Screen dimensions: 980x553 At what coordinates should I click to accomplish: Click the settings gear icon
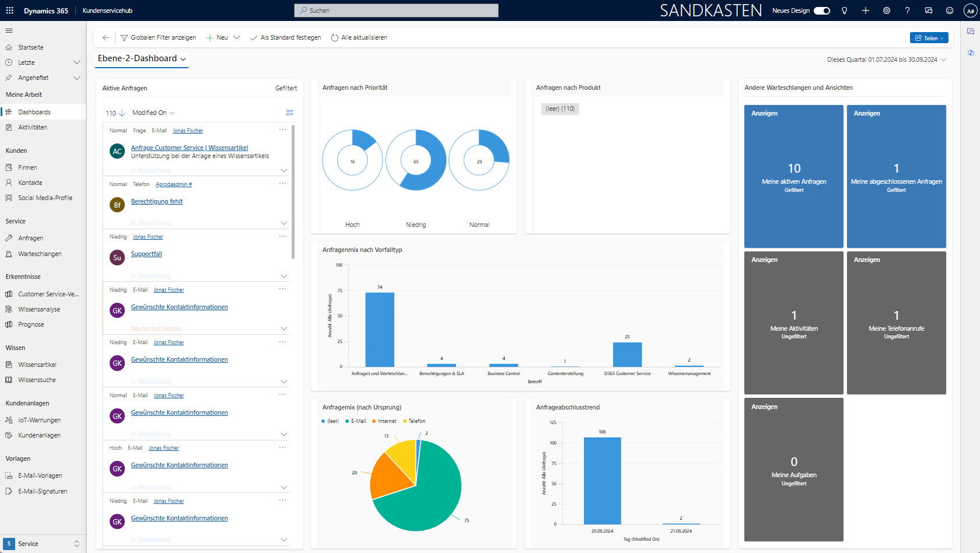click(887, 10)
